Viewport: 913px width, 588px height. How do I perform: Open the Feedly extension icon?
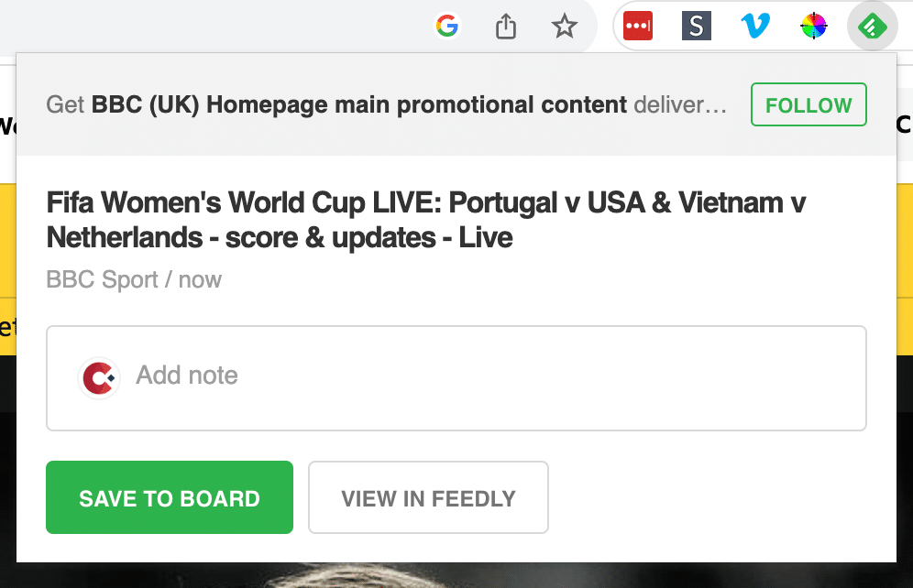click(872, 26)
